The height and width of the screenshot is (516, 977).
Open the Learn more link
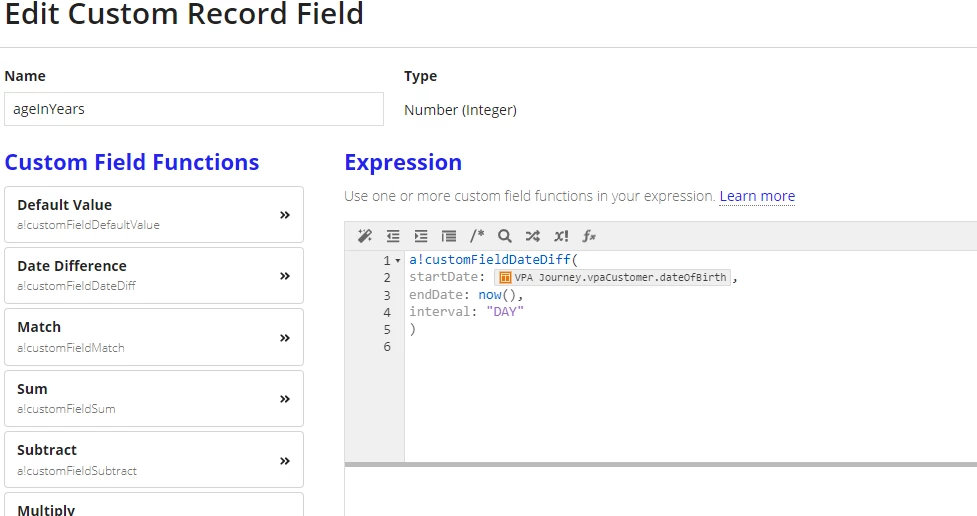[757, 196]
